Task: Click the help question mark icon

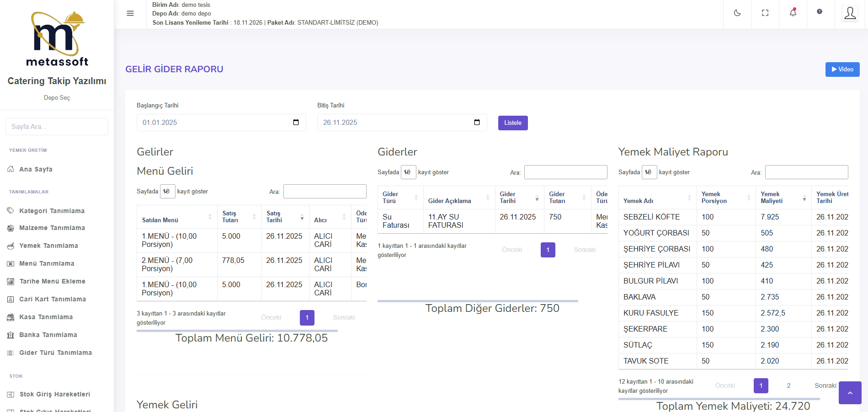Action: (820, 12)
